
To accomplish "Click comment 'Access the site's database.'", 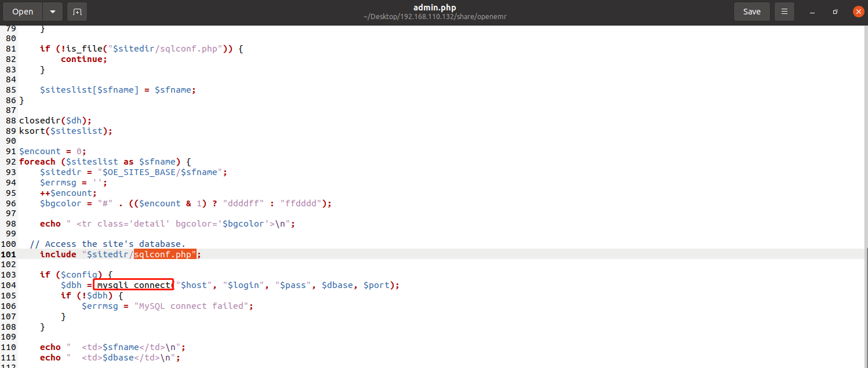I will pyautogui.click(x=107, y=244).
